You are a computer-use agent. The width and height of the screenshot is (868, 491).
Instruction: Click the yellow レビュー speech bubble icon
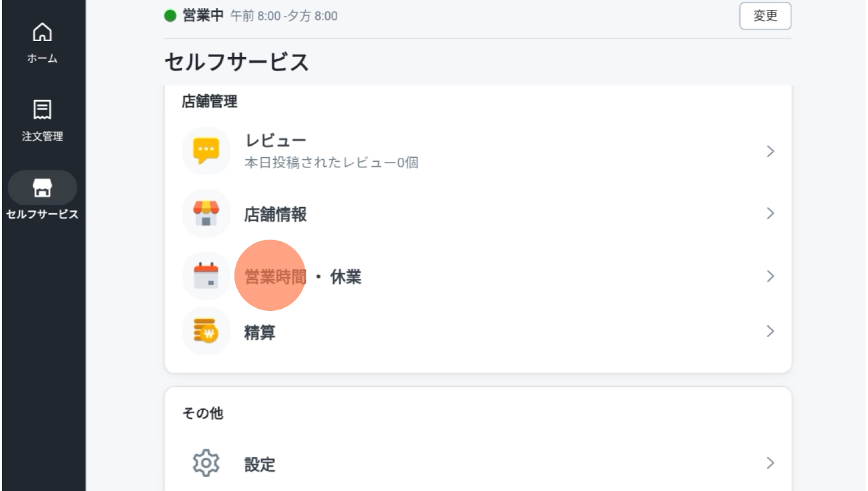[206, 151]
